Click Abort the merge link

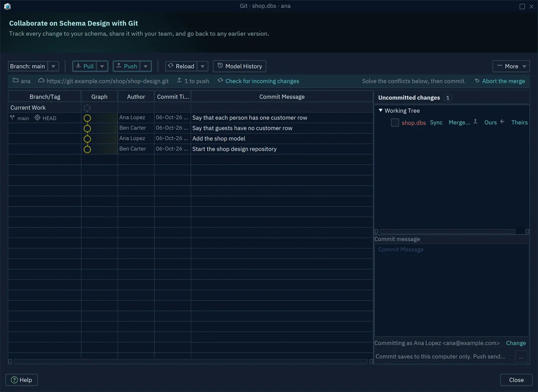(x=503, y=81)
